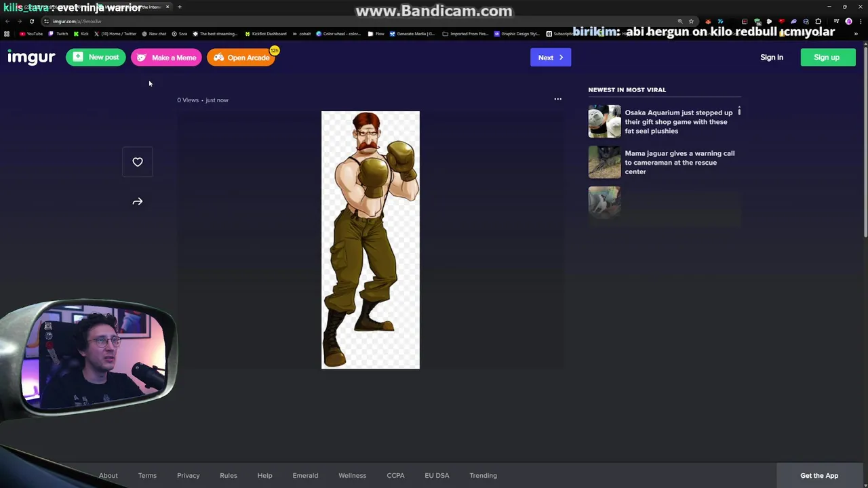Open the Kick bookmark
Image resolution: width=868 pixels, height=488 pixels.
(81, 33)
